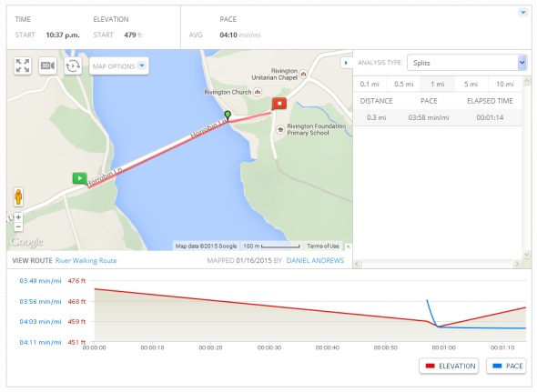
Task: Open the map Terms of Use link
Action: click(x=323, y=246)
